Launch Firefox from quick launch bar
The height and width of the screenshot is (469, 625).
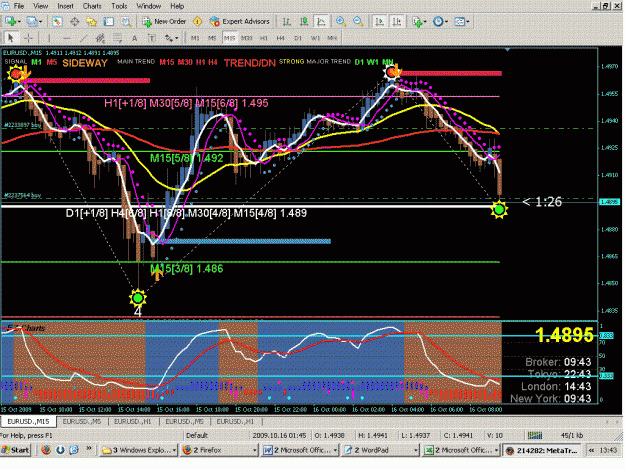(46, 450)
